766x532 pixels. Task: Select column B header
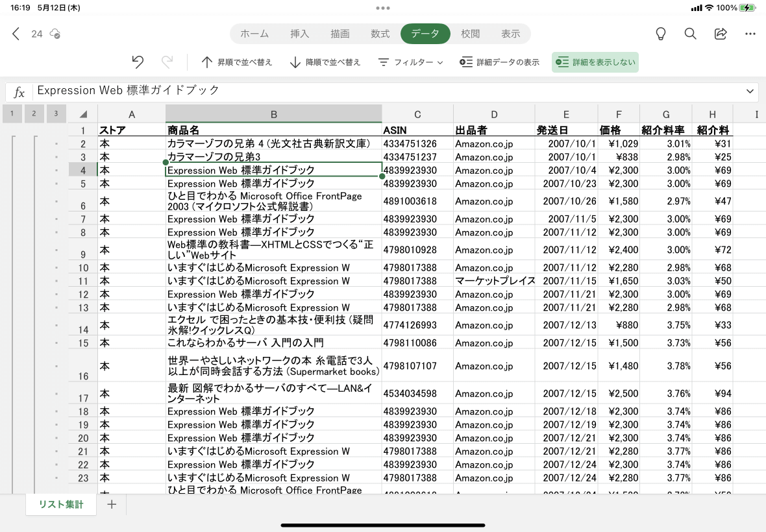tap(273, 114)
